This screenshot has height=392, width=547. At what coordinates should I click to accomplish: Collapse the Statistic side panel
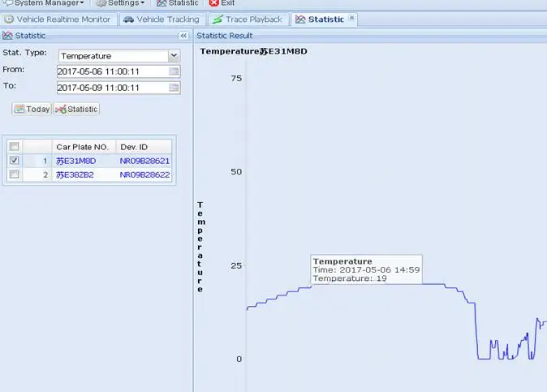183,36
